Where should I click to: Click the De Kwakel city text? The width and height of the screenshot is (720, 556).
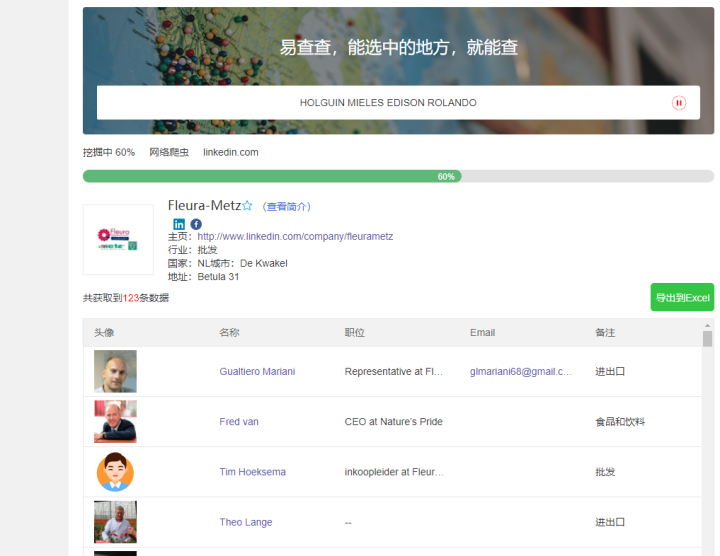(264, 264)
